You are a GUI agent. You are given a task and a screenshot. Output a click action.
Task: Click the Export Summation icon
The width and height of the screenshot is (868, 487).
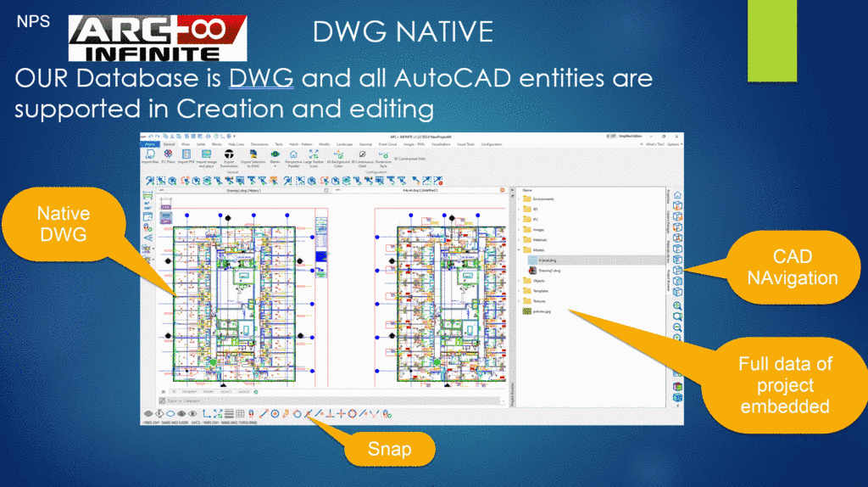(229, 158)
